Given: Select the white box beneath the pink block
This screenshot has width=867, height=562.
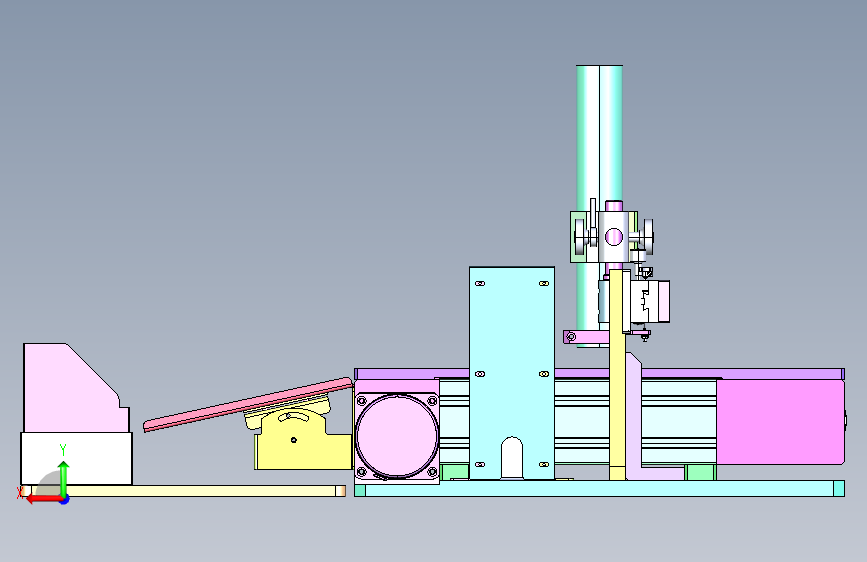Looking at the screenshot, I should (x=76, y=459).
